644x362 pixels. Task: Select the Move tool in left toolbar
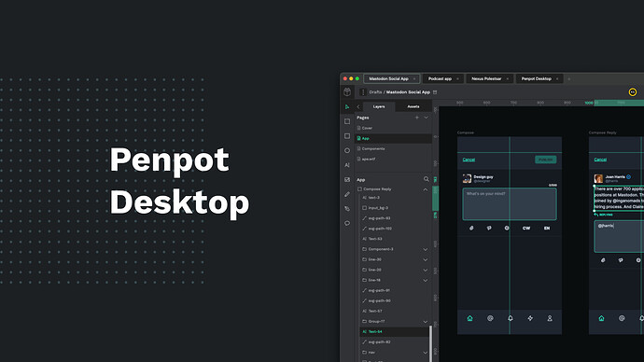point(347,106)
